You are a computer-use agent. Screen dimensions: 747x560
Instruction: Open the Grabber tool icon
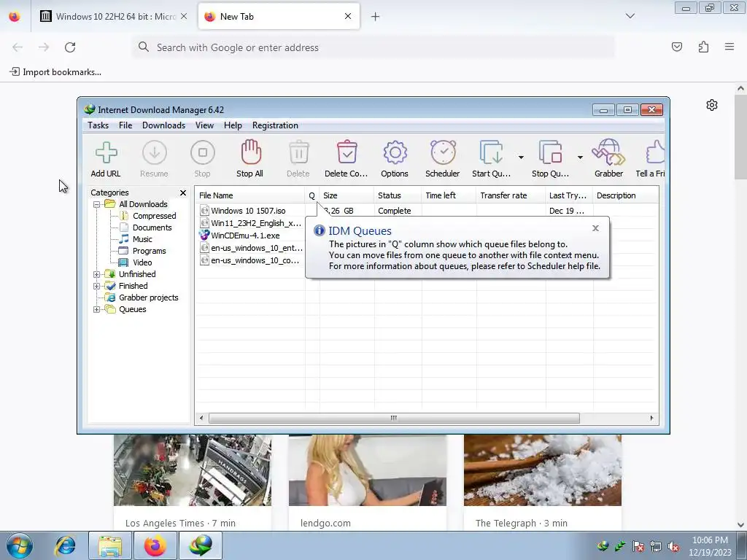[x=608, y=152]
